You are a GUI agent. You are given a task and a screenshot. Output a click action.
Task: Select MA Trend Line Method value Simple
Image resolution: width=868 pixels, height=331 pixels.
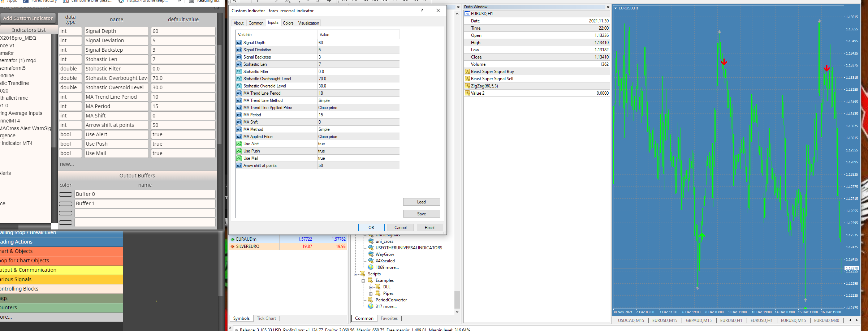[358, 100]
